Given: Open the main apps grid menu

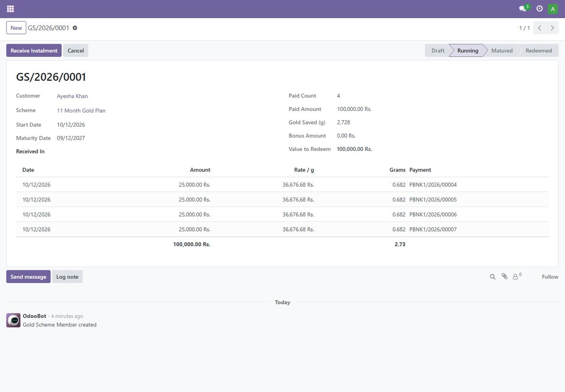Looking at the screenshot, I should [10, 8].
